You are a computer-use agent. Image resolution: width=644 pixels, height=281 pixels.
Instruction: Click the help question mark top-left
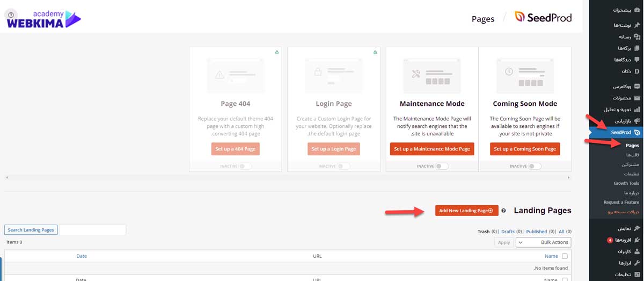12,15
